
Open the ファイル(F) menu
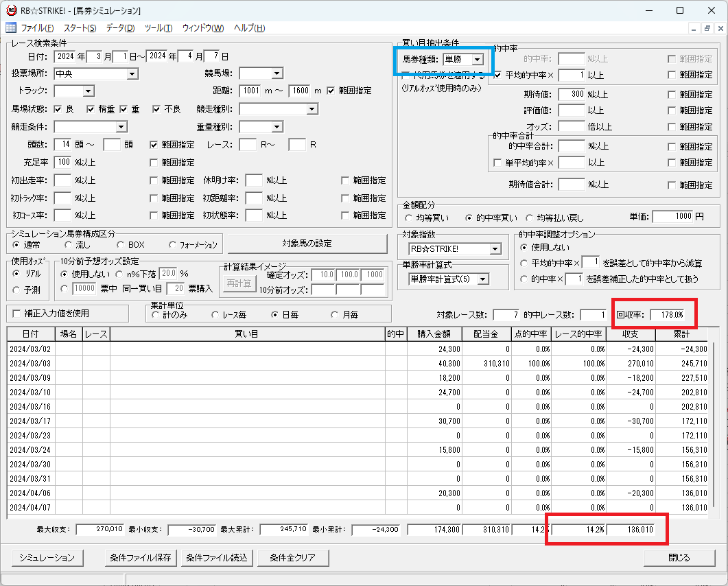(x=37, y=28)
